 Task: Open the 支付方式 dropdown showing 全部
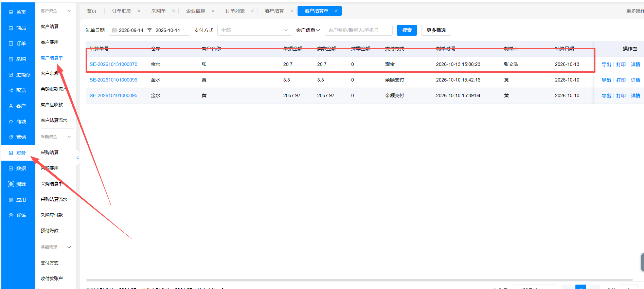click(255, 30)
